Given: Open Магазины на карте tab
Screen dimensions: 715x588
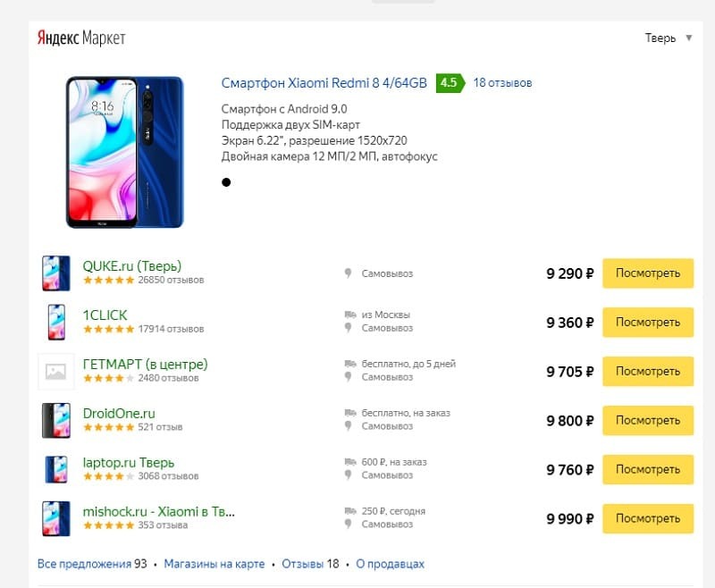Looking at the screenshot, I should (x=214, y=564).
